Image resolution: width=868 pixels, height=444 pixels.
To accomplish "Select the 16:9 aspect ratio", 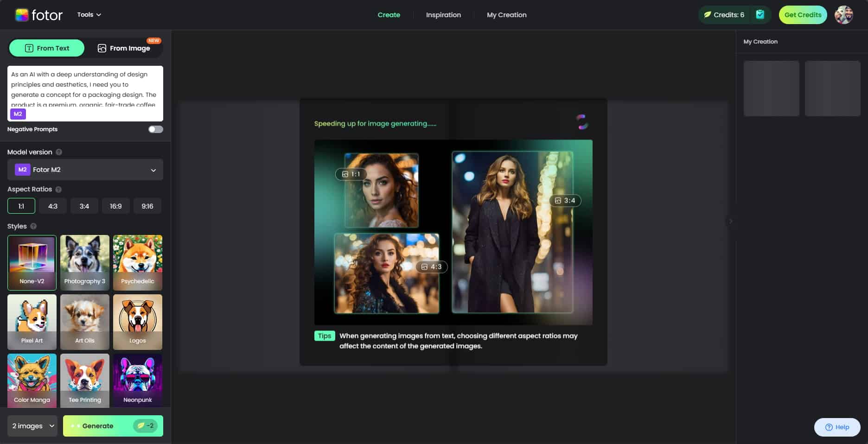I will pyautogui.click(x=115, y=206).
